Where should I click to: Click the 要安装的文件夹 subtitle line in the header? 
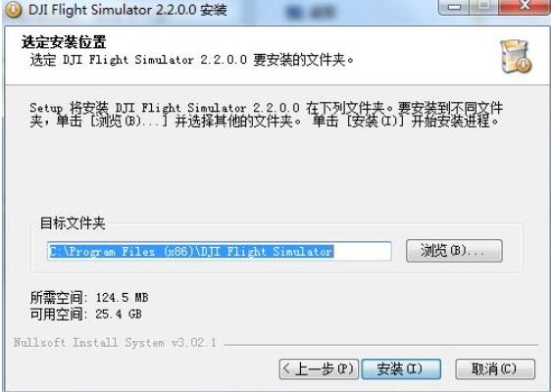point(192,60)
